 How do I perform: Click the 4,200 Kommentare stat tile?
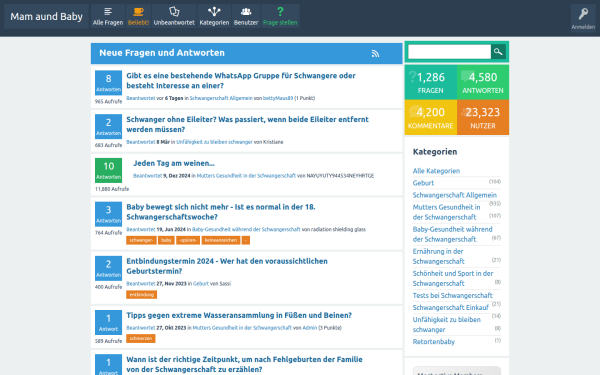click(431, 117)
